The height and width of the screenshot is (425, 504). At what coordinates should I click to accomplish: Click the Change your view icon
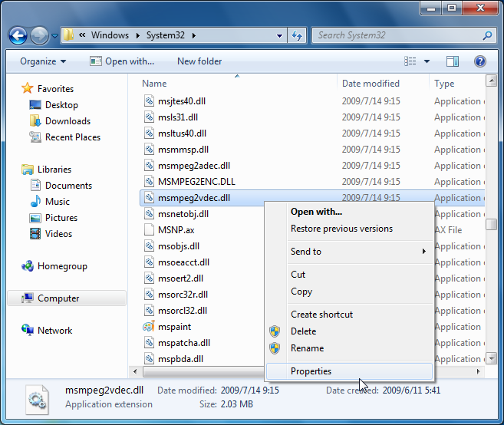pyautogui.click(x=410, y=61)
